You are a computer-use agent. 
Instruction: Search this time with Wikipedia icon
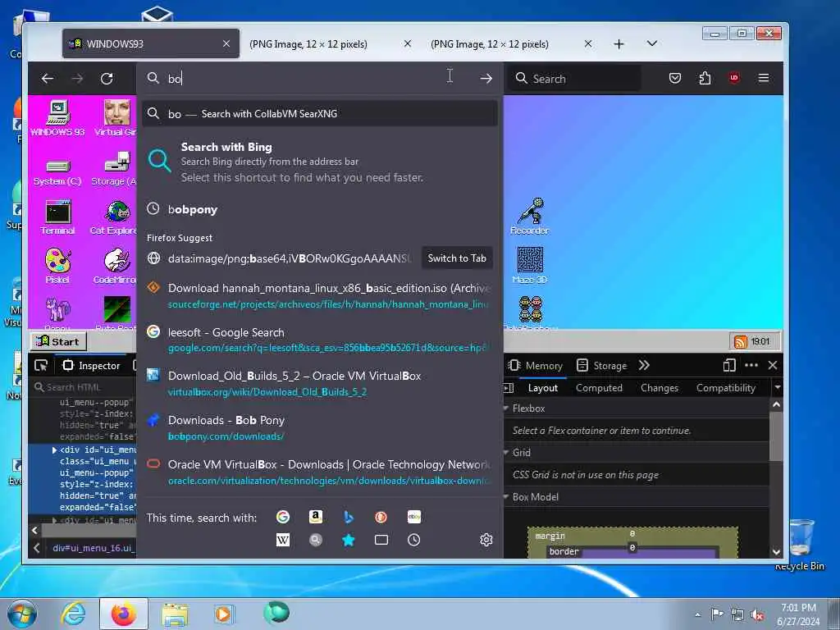[x=283, y=540]
